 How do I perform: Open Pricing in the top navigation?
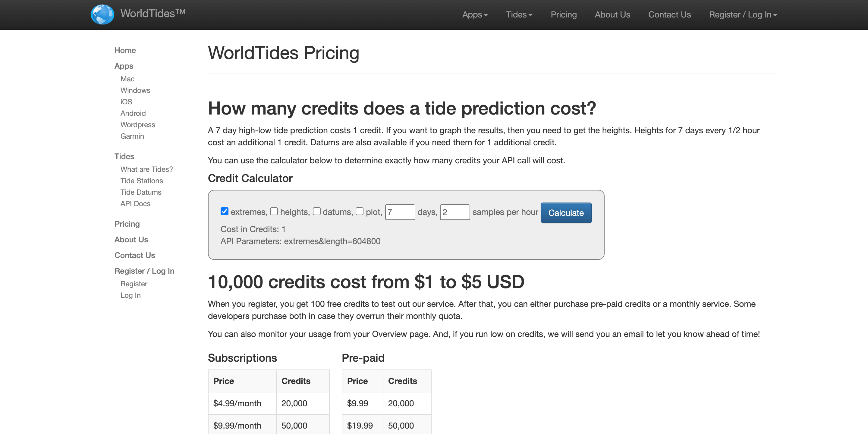tap(563, 15)
